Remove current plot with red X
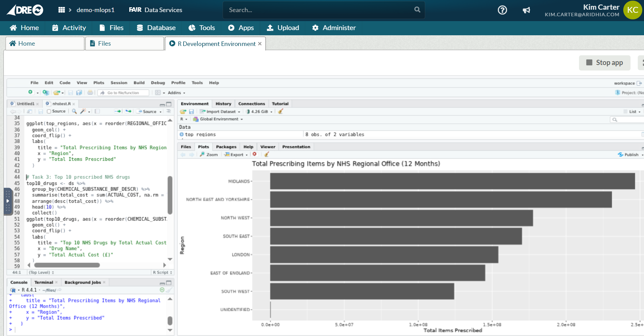Viewport: 644px width, 336px height. 255,155
